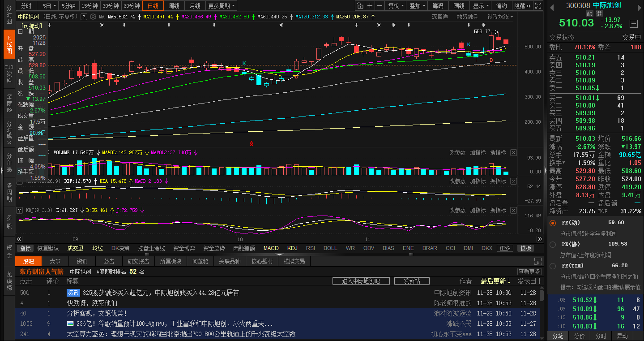This screenshot has height=341, width=644.
Task: Select PE(动) radio button
Action: click(552, 223)
